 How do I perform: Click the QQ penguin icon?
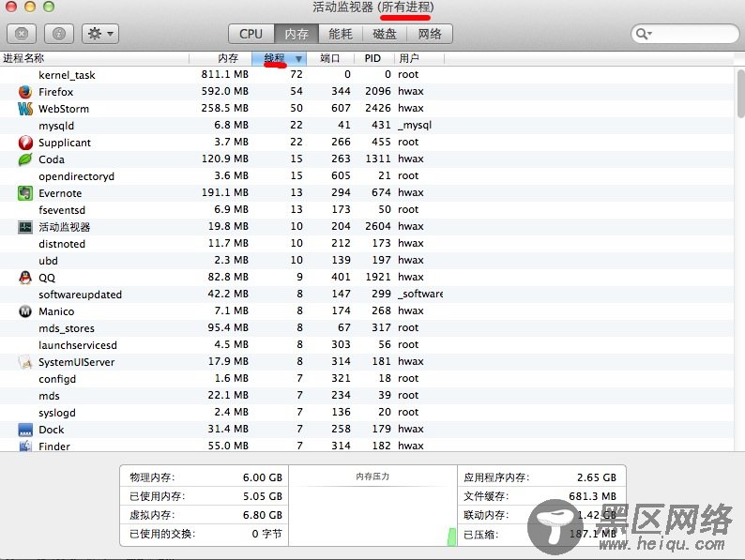tap(25, 278)
